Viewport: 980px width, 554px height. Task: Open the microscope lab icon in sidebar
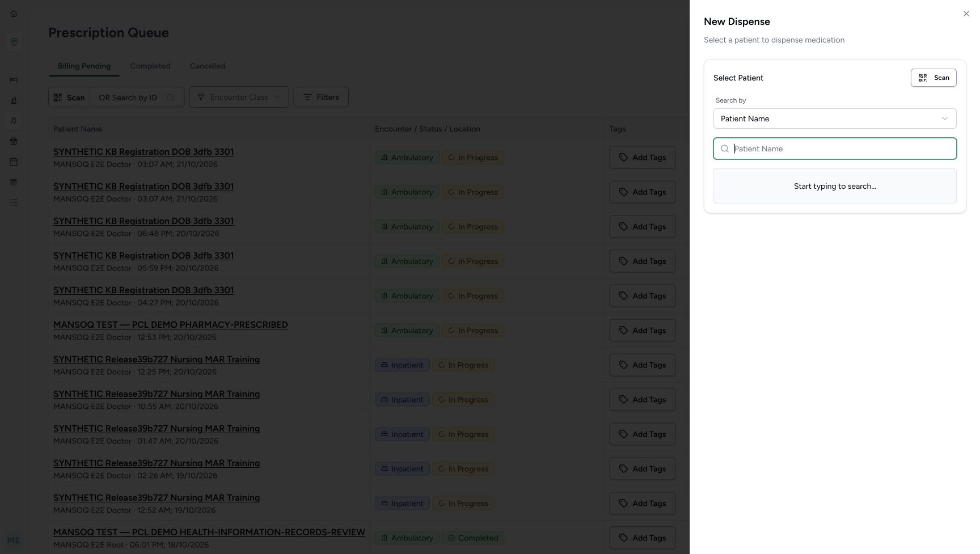[x=14, y=100]
